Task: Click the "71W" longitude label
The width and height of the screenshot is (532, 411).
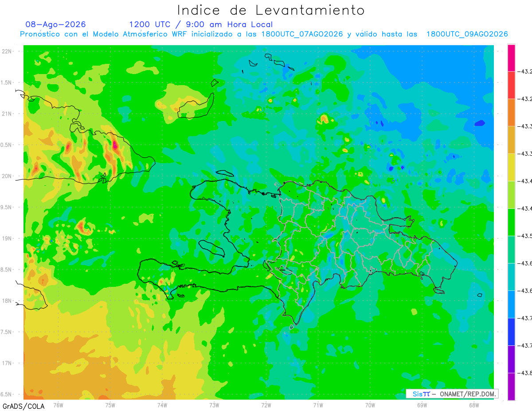Action: 318,405
